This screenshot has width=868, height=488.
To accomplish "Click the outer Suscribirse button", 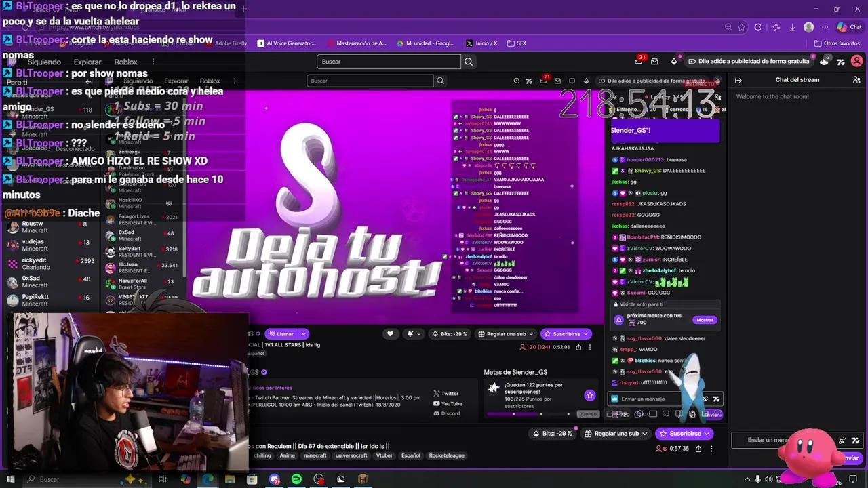I will 685,433.
